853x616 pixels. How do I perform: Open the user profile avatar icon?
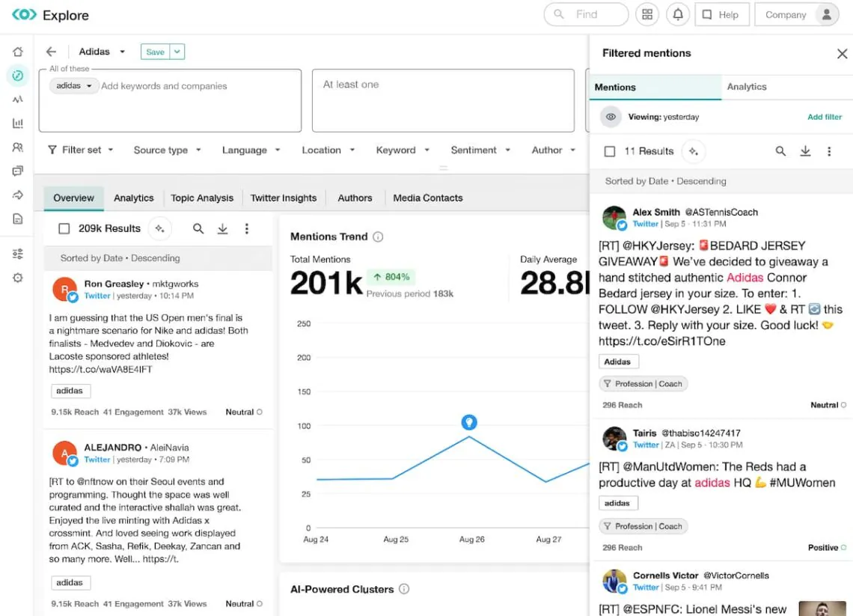click(826, 15)
